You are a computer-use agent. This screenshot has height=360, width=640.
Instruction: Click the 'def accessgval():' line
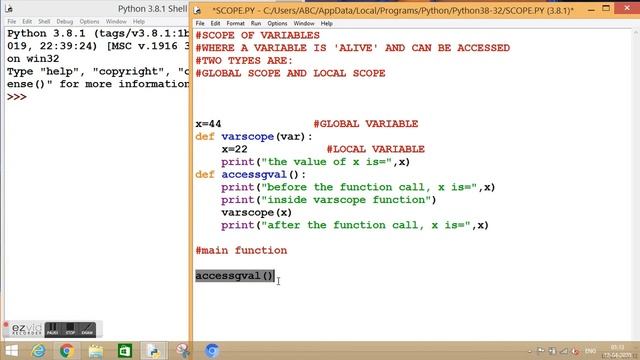coord(251,174)
